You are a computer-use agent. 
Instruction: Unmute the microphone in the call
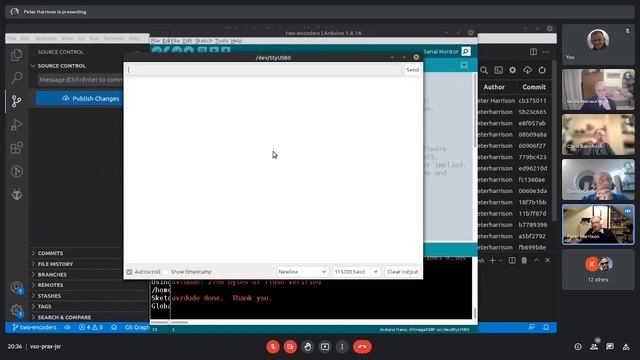[273, 347]
